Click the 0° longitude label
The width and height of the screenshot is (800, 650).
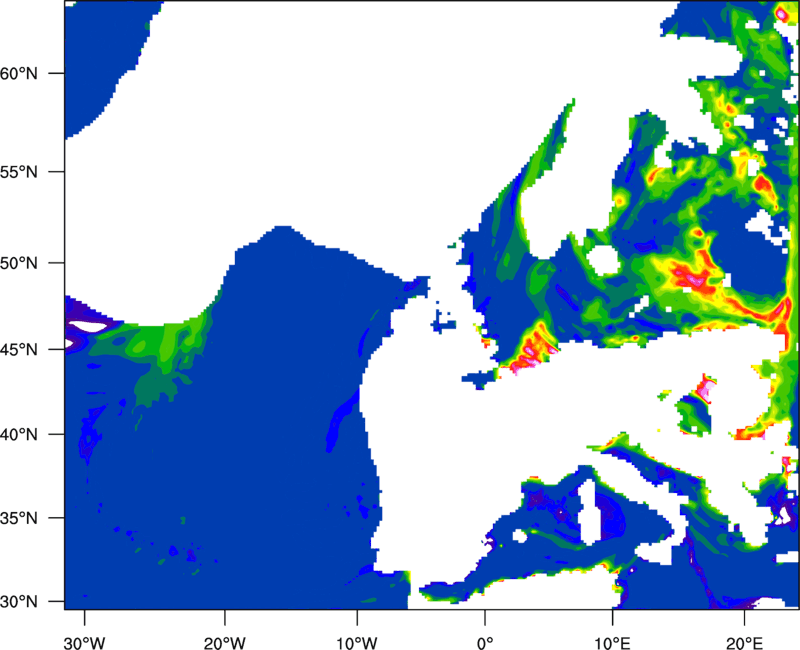click(485, 643)
